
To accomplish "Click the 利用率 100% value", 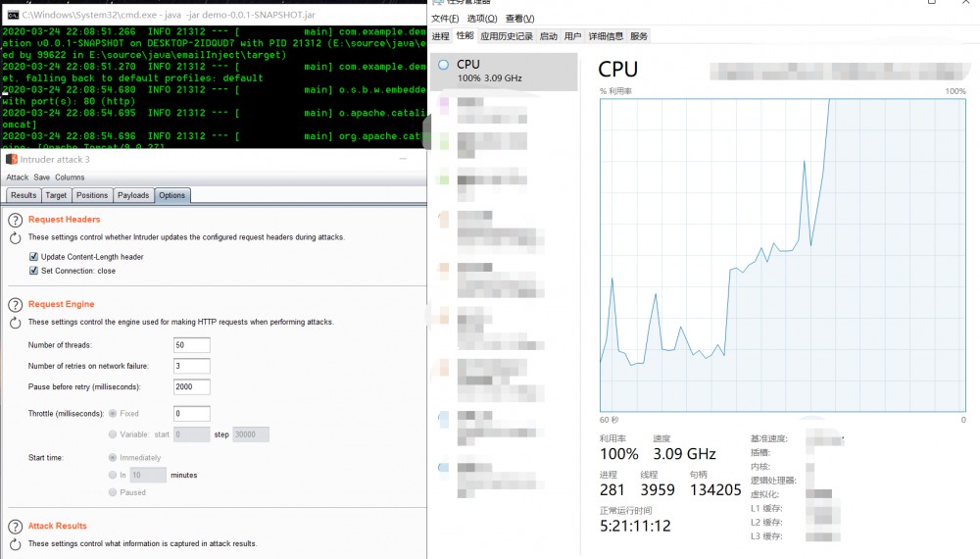I will [x=618, y=454].
